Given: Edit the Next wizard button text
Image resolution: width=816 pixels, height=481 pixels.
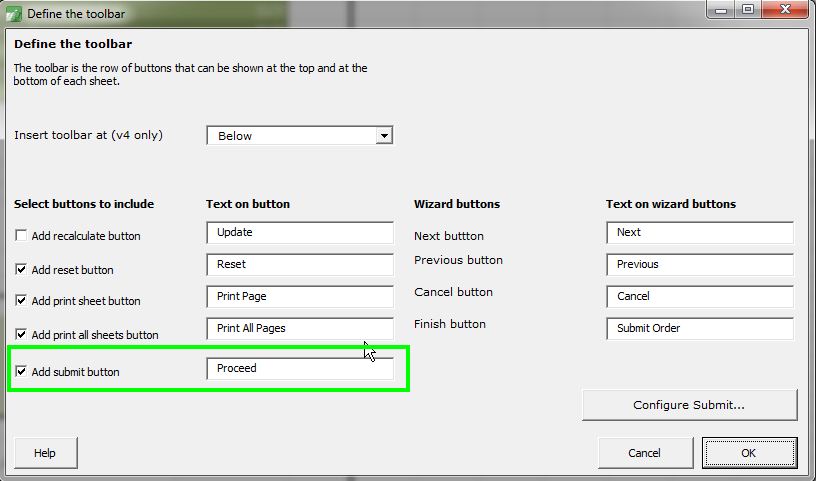Looking at the screenshot, I should click(700, 232).
